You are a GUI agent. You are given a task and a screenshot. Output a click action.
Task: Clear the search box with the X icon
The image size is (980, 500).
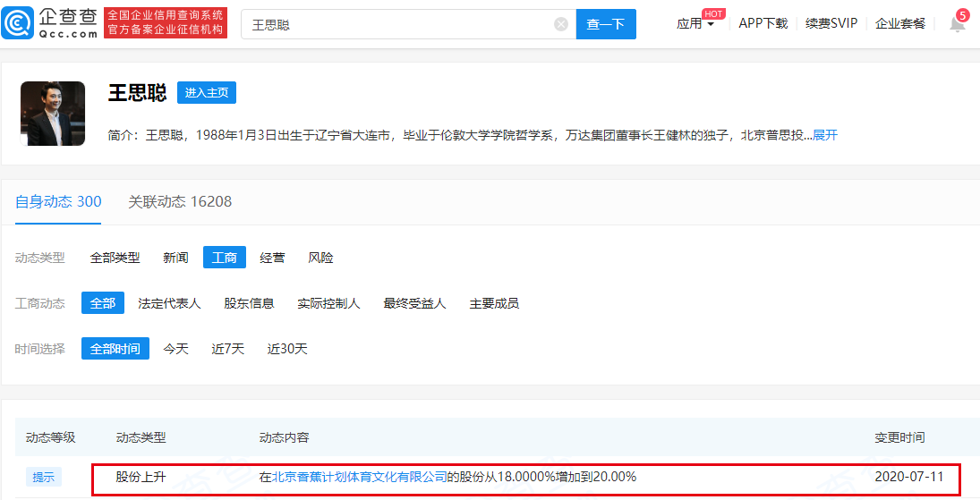click(560, 24)
